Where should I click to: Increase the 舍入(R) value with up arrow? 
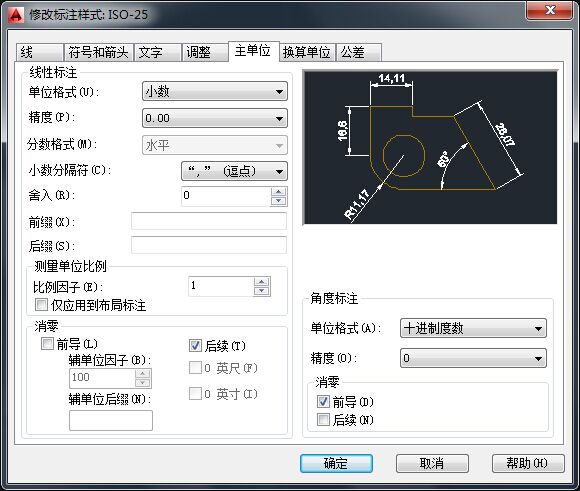point(279,192)
